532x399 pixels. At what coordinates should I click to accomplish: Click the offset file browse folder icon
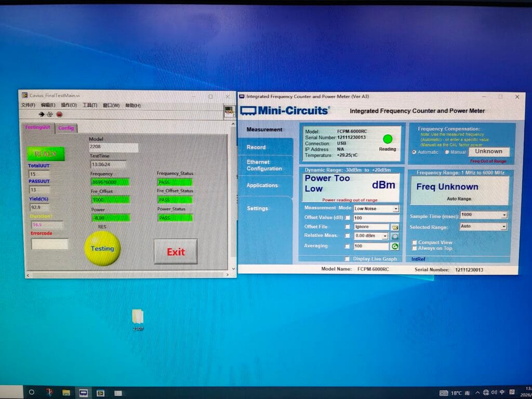click(395, 227)
